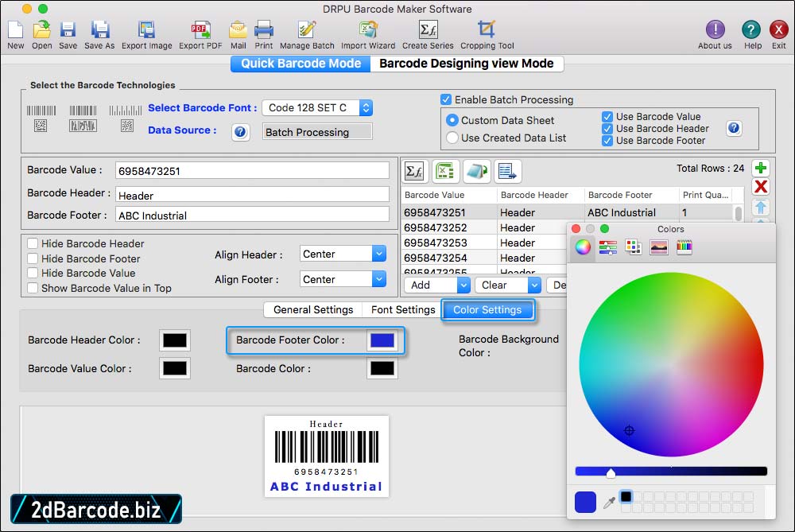The height and width of the screenshot is (532, 795).
Task: Click the Mail toolbar icon
Action: (x=238, y=30)
